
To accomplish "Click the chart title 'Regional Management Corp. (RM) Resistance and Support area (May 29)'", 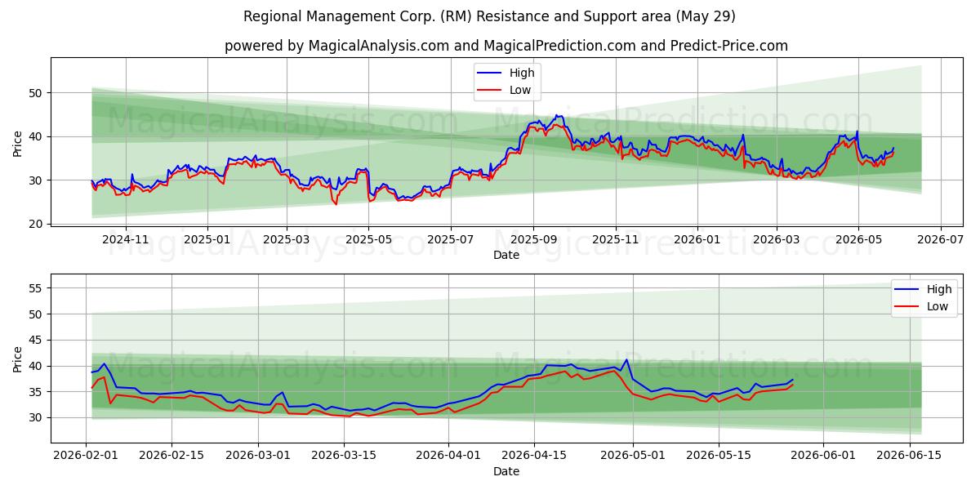I will [489, 16].
